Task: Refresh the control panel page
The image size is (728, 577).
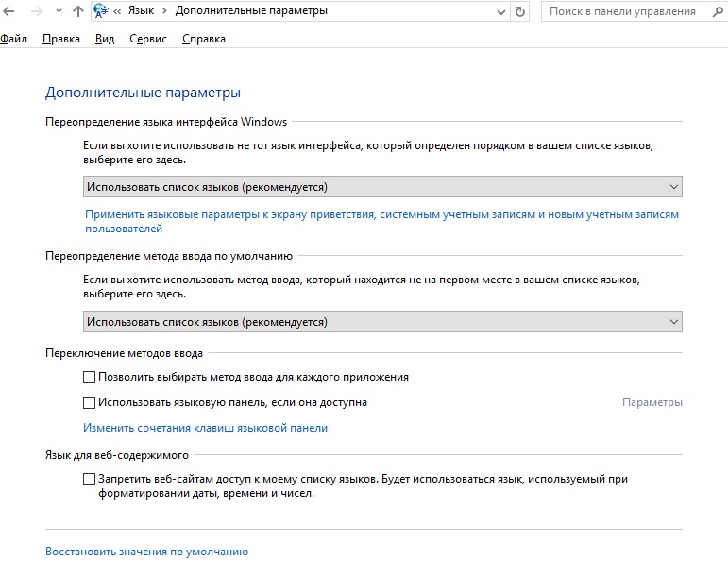Action: click(520, 12)
